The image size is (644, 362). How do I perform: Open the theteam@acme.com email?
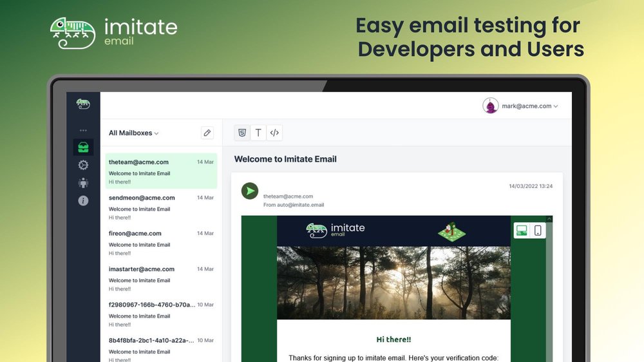click(x=161, y=171)
